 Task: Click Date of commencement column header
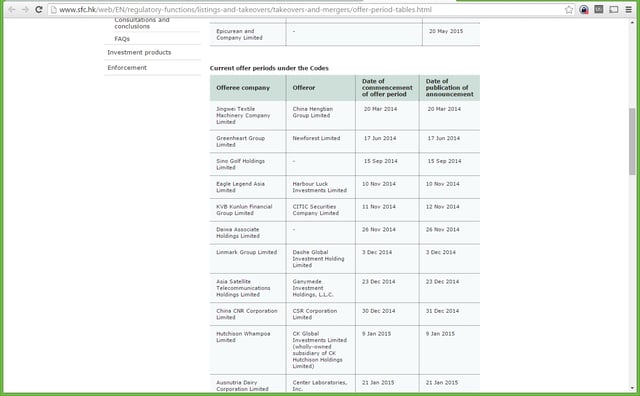point(387,88)
